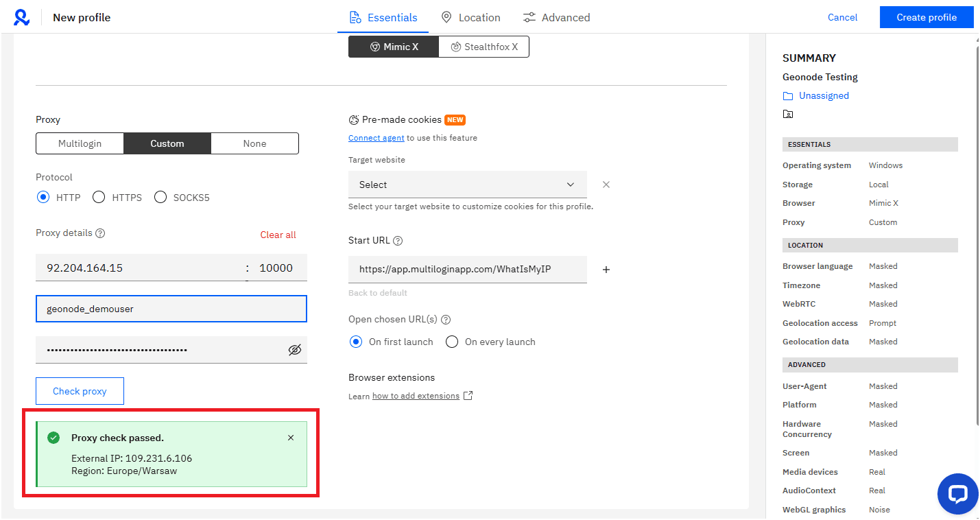
Task: Click the plus icon beside Start URL
Action: (x=606, y=270)
